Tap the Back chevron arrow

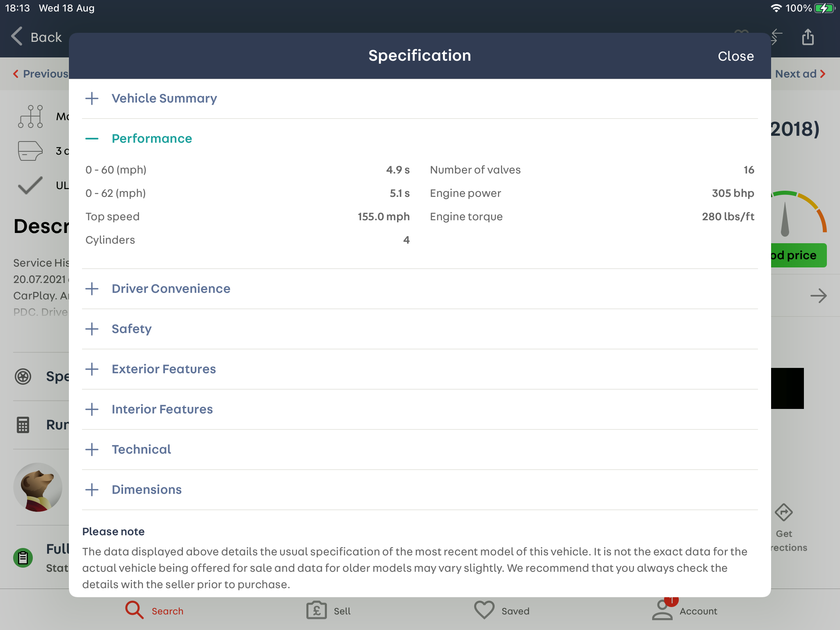click(17, 37)
